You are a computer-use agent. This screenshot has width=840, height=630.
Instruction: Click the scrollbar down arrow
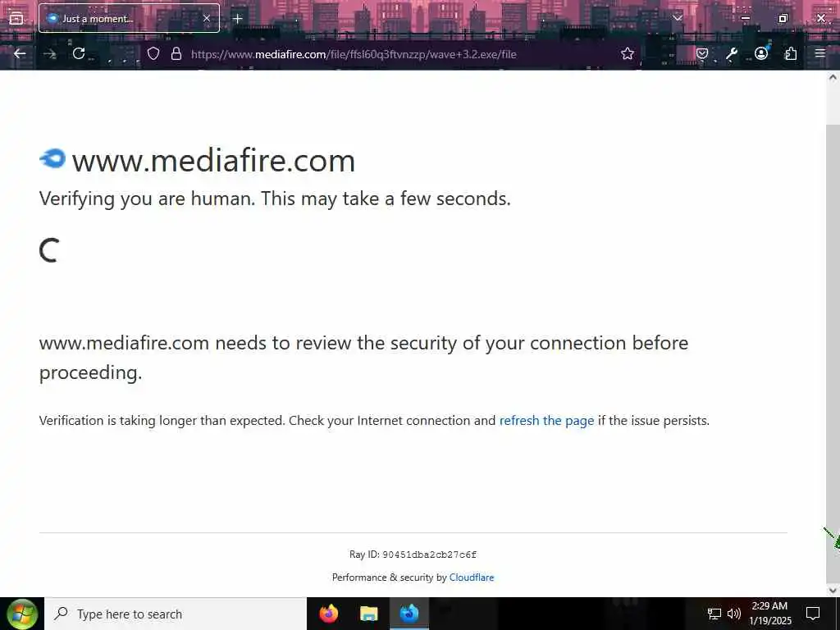click(833, 591)
